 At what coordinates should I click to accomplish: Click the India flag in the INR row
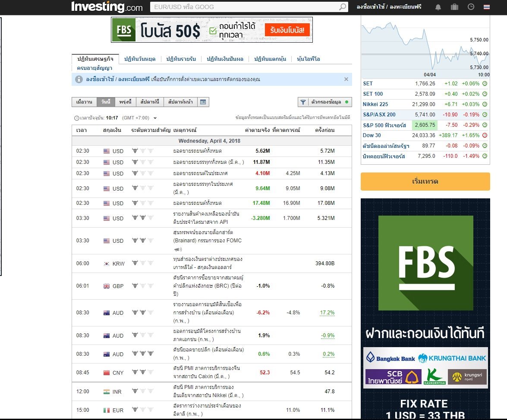click(x=107, y=392)
